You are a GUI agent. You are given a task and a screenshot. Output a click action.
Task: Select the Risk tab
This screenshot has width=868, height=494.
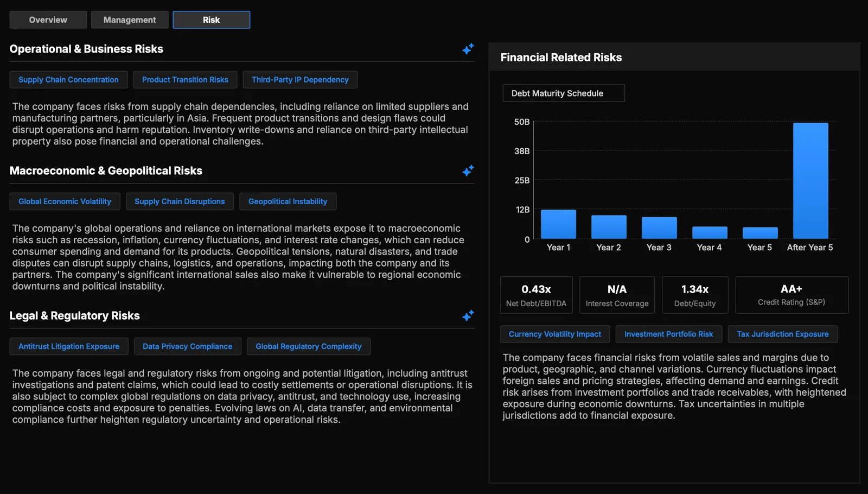pyautogui.click(x=212, y=20)
